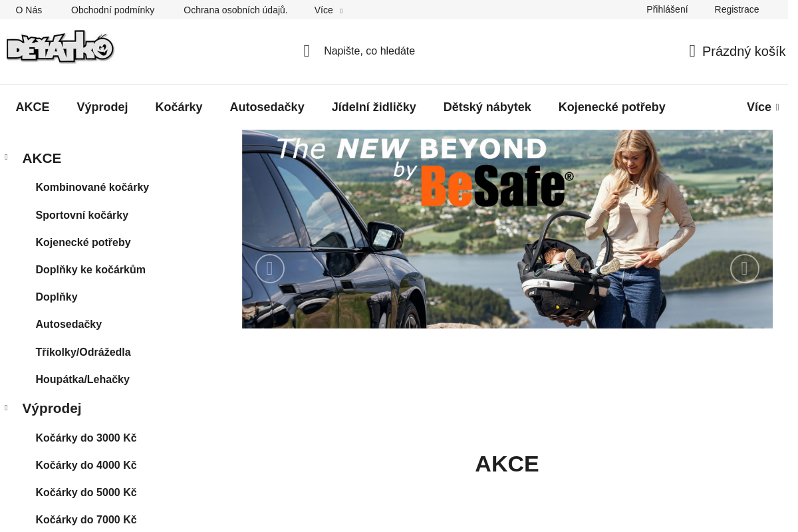The width and height of the screenshot is (798, 532).
Task: Open Obchodní podmínky link
Action: click(x=112, y=10)
